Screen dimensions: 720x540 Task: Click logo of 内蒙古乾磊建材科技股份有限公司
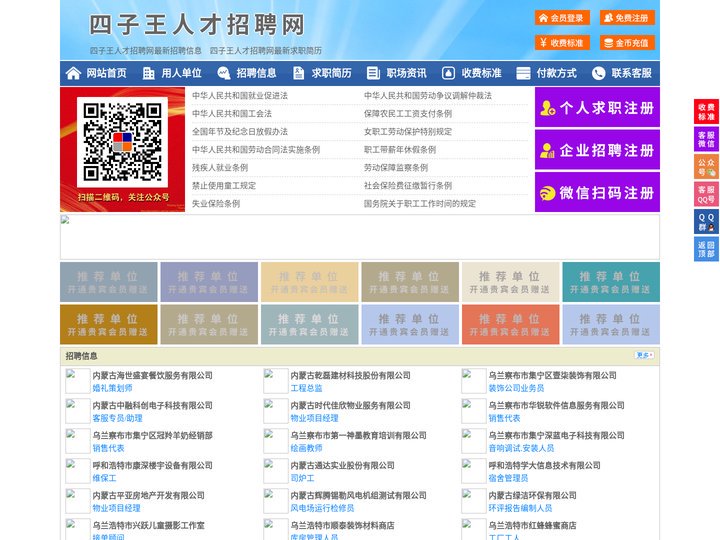276,381
